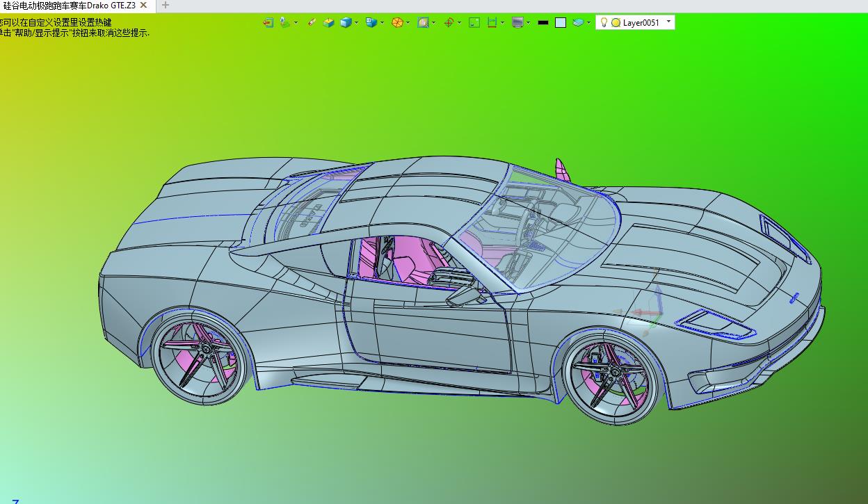Open the flask icon's dropdown arrow
The width and height of the screenshot is (868, 504).
296,22
